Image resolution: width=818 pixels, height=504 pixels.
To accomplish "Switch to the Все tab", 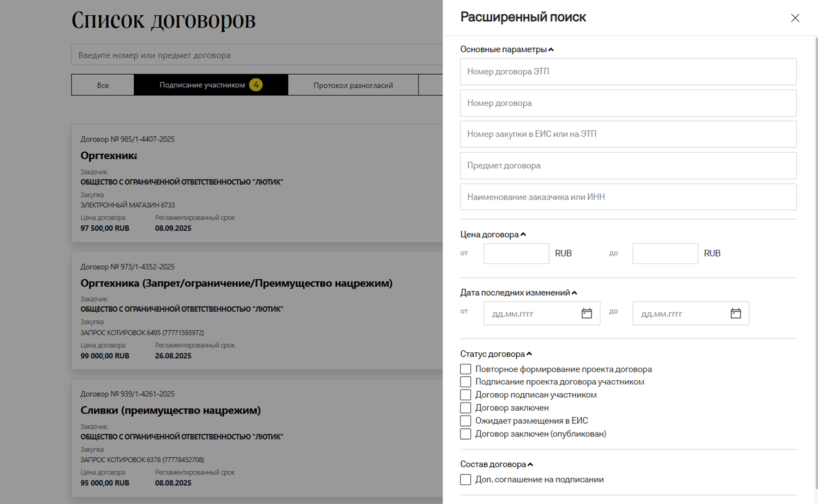I will tap(103, 85).
